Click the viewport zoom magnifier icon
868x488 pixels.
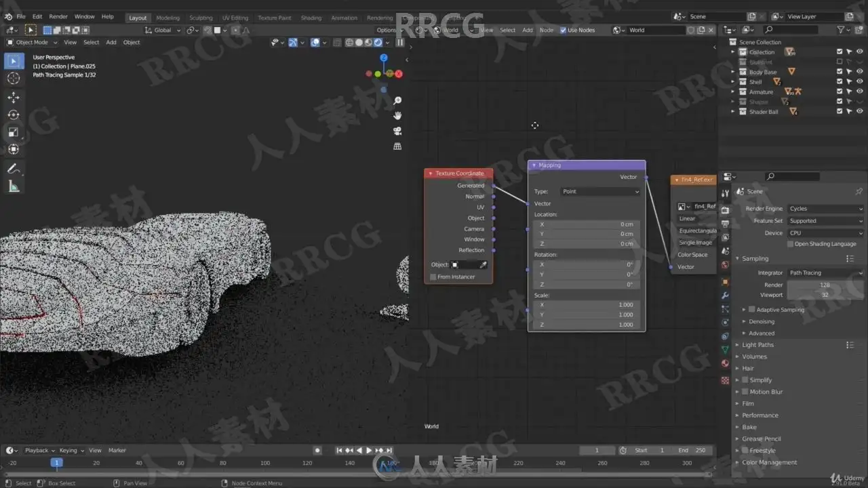coord(397,100)
